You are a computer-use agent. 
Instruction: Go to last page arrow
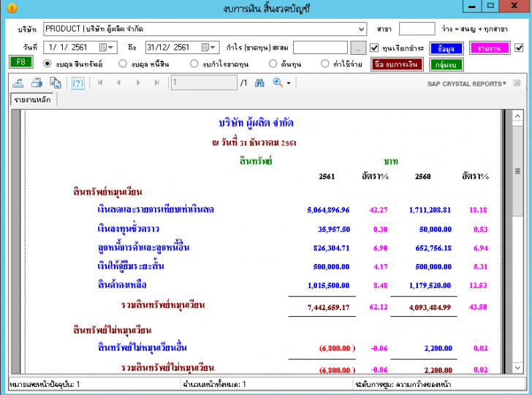[x=156, y=83]
